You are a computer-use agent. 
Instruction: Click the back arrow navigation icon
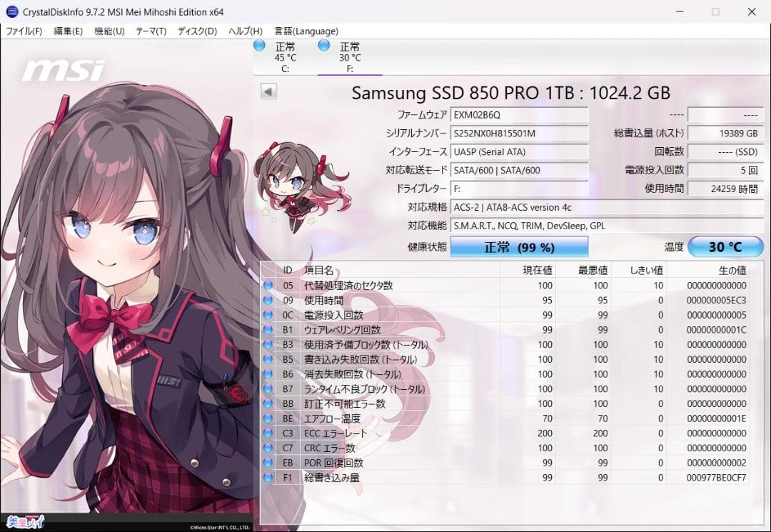coord(268,91)
